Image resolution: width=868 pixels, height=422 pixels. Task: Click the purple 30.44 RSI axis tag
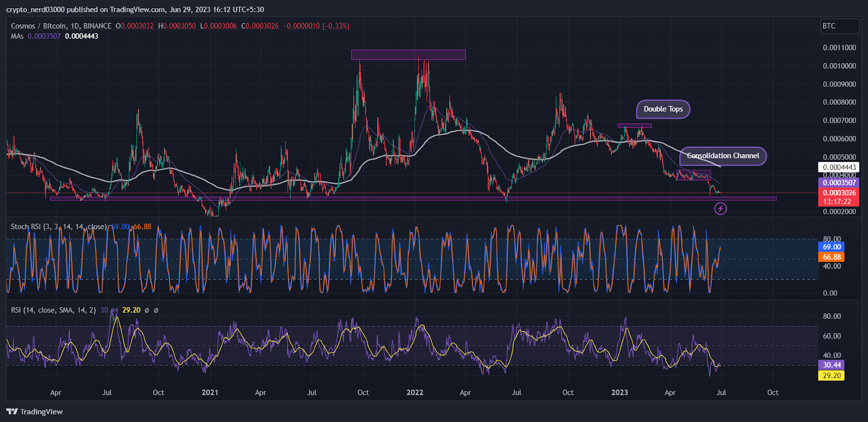832,365
